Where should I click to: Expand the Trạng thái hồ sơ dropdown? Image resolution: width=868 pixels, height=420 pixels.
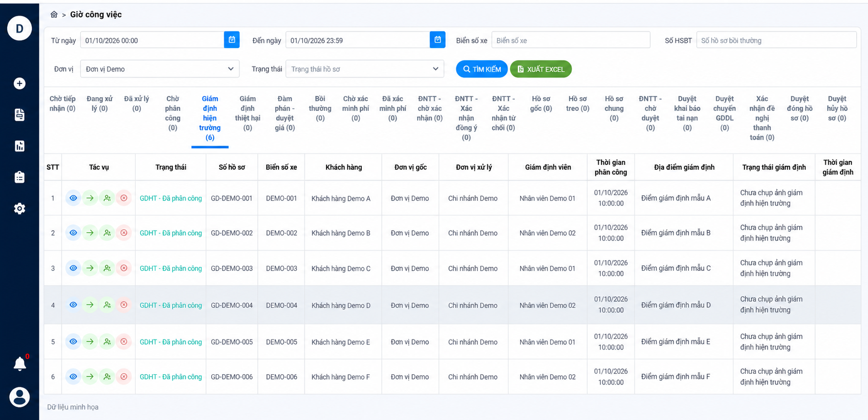point(365,69)
